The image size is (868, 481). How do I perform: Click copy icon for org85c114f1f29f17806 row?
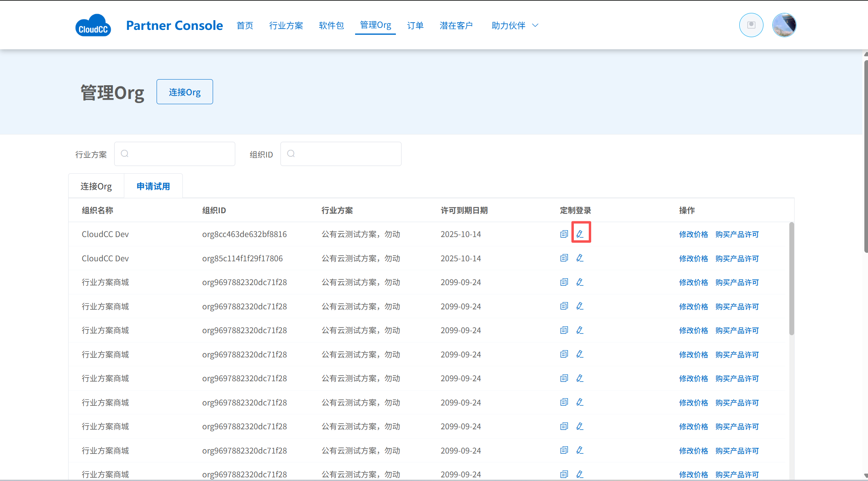click(564, 258)
